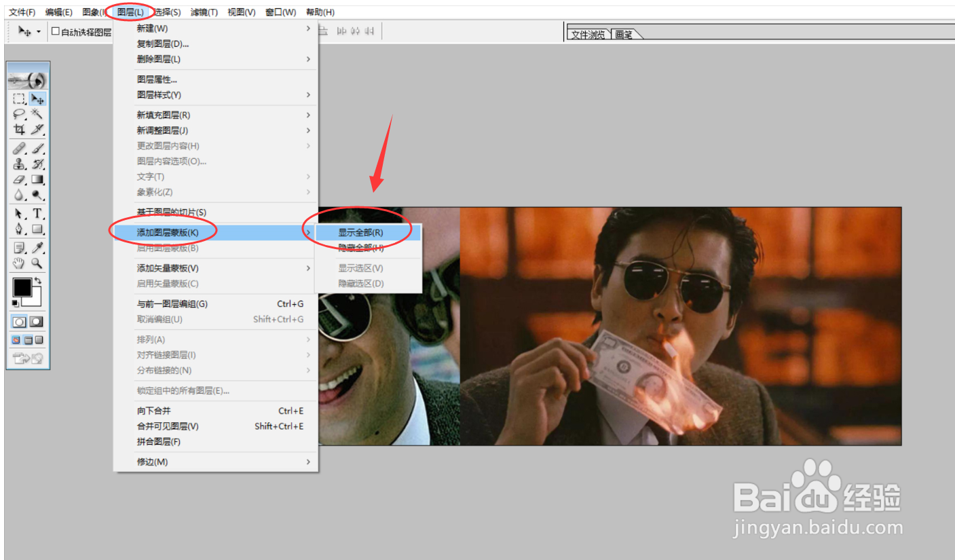This screenshot has height=560, width=955.
Task: Open Adobe Online picture atop toolbox
Action: (28, 79)
